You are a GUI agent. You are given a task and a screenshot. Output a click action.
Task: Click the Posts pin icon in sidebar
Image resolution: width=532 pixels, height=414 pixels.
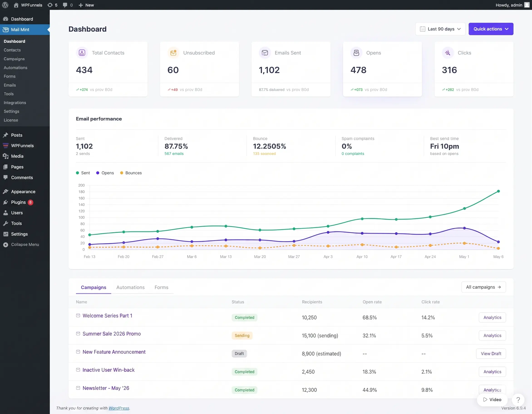point(6,135)
